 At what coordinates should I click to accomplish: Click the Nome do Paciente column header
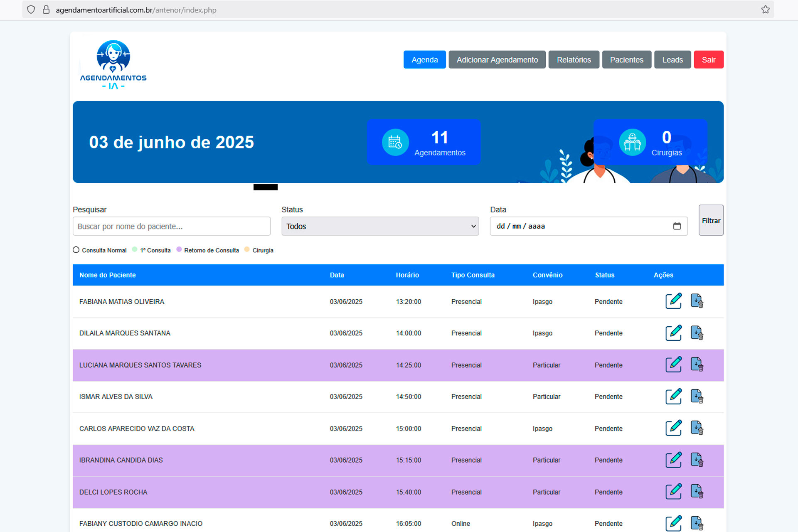click(x=107, y=275)
